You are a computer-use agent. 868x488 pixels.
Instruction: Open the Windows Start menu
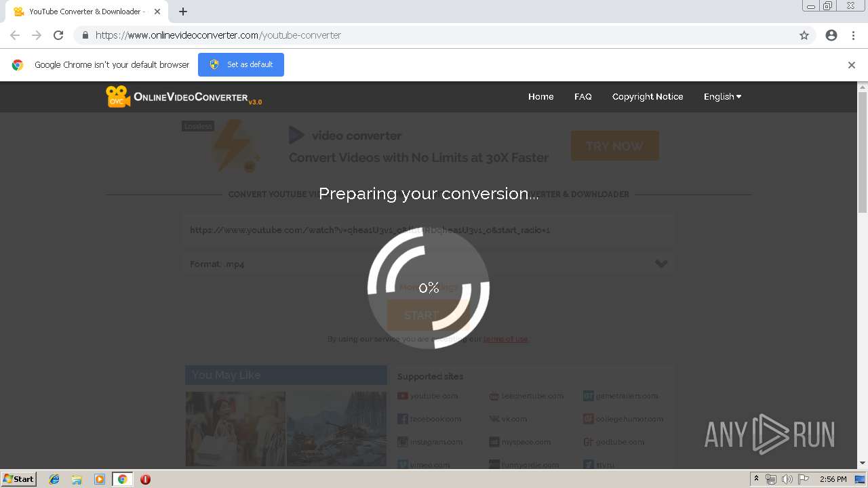click(19, 479)
